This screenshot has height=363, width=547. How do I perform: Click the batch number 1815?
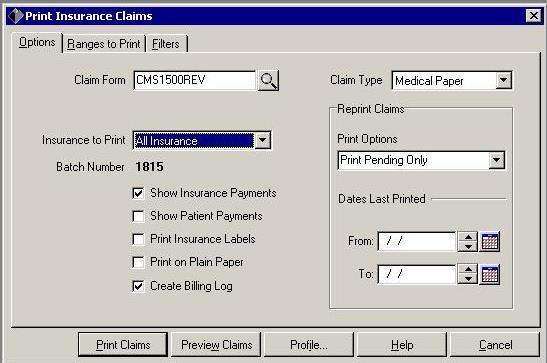click(149, 167)
